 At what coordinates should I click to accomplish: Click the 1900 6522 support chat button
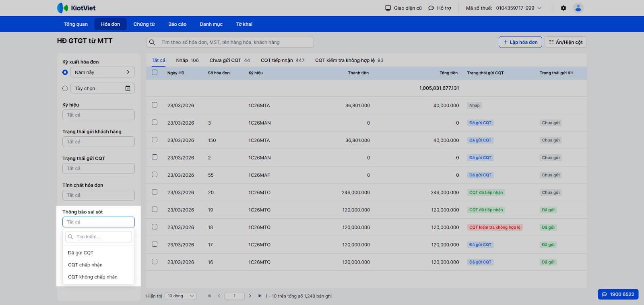point(618,294)
